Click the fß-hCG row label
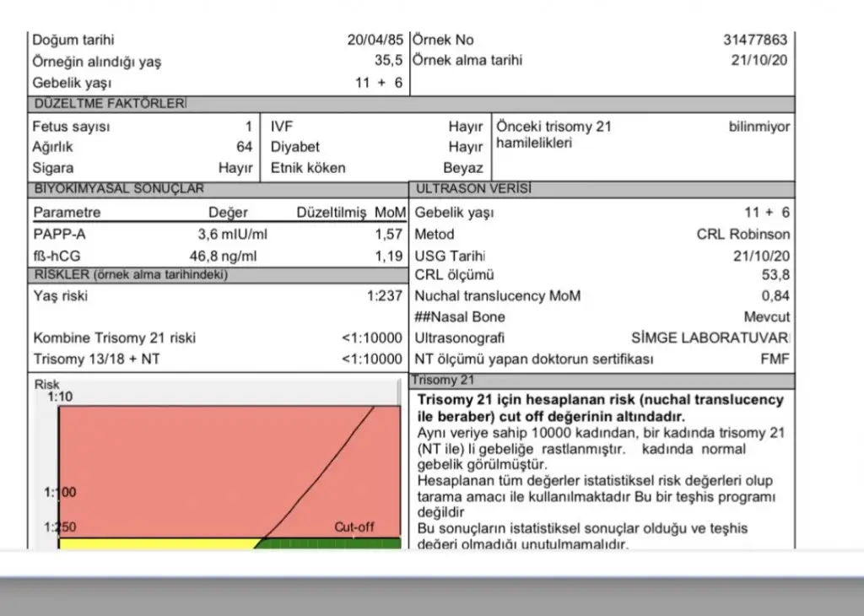The width and height of the screenshot is (864, 616). point(57,256)
